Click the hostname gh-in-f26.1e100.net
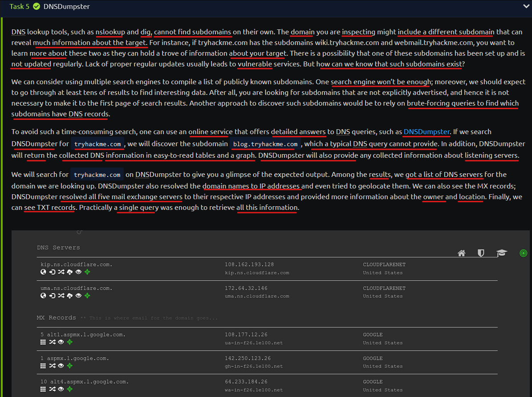The height and width of the screenshot is (397, 532). [254, 366]
